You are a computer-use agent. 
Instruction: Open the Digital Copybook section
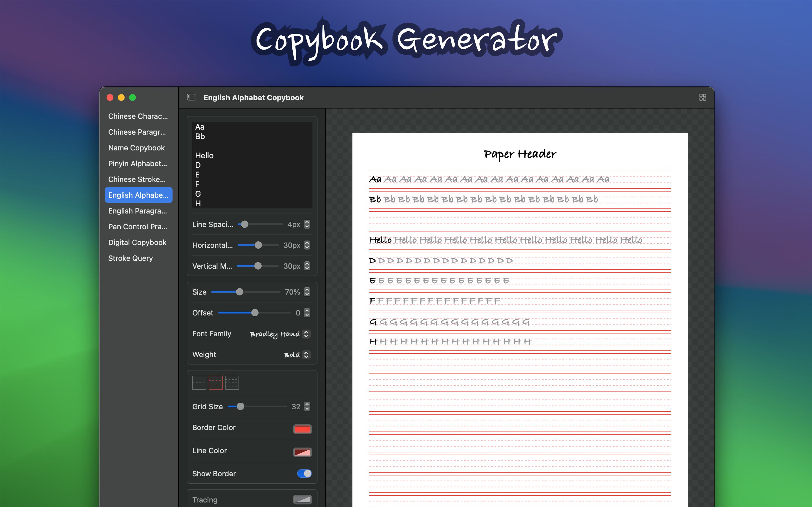[x=137, y=243]
